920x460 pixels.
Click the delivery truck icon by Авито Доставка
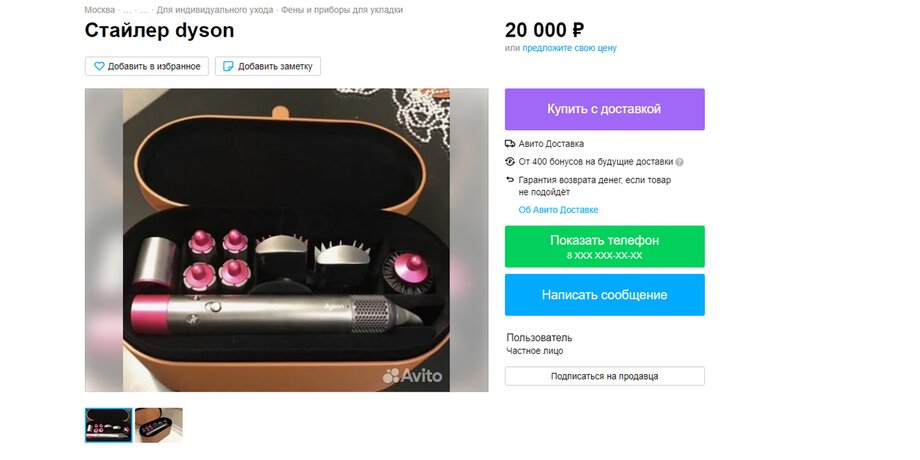[510, 144]
